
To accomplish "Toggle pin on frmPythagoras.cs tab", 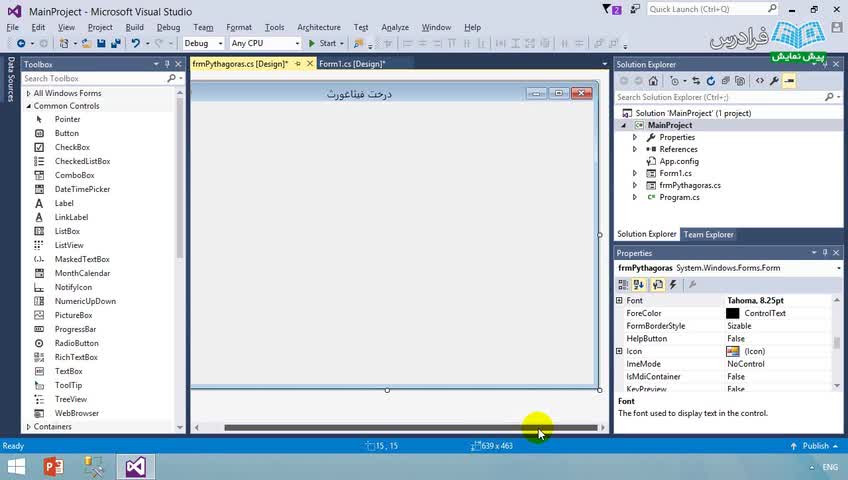I will [297, 64].
